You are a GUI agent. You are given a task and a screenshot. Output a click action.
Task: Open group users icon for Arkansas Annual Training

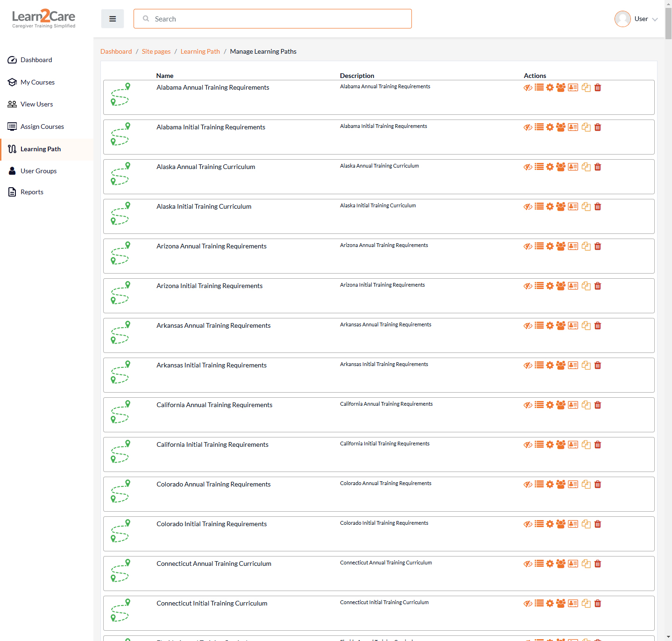pyautogui.click(x=561, y=325)
